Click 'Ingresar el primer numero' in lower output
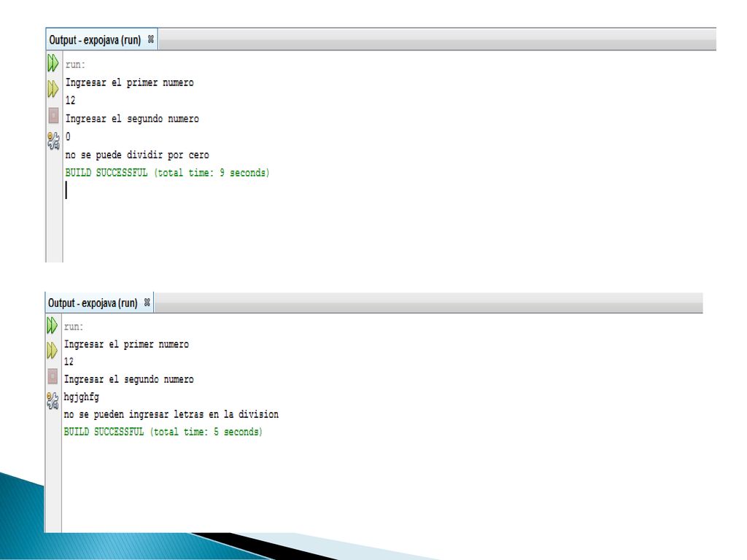 (x=126, y=344)
